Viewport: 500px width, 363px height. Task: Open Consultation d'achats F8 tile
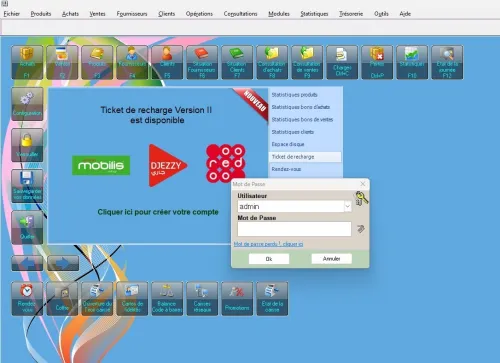click(272, 62)
